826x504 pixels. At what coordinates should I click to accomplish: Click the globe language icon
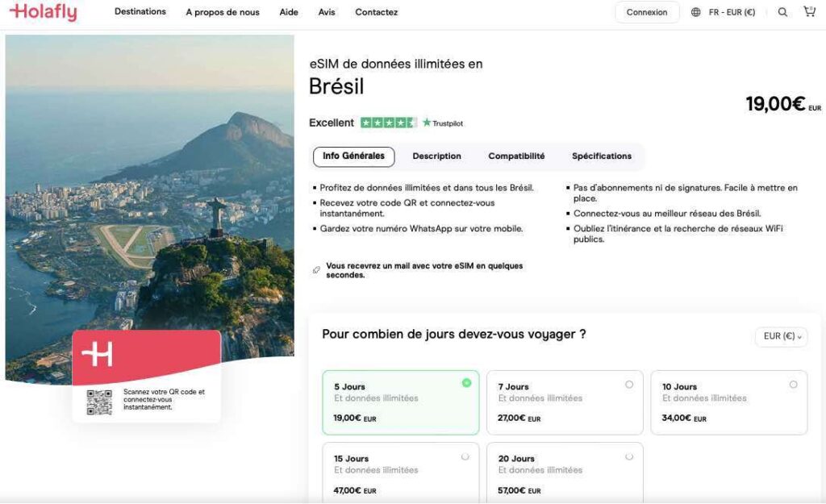click(x=695, y=12)
